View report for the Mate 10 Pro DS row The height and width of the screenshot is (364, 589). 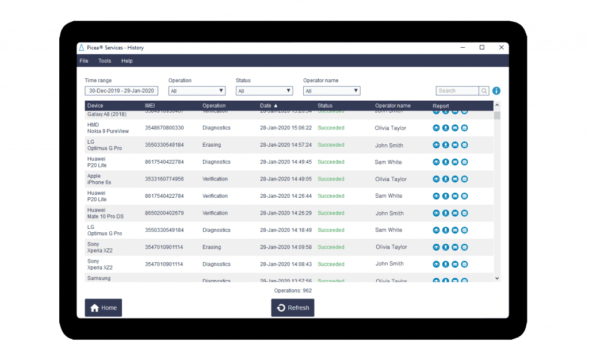tap(436, 213)
